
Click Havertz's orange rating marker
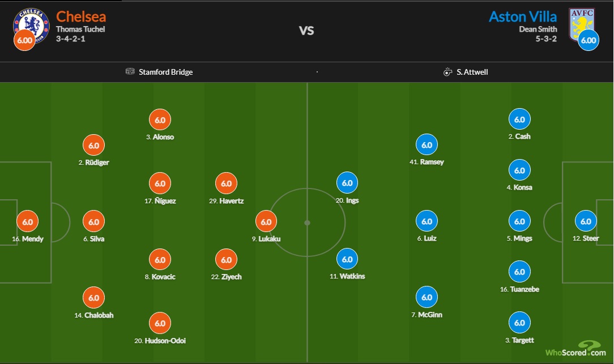click(226, 183)
